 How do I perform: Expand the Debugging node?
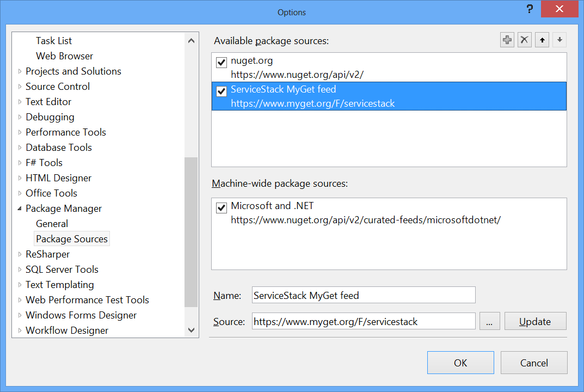pos(20,117)
